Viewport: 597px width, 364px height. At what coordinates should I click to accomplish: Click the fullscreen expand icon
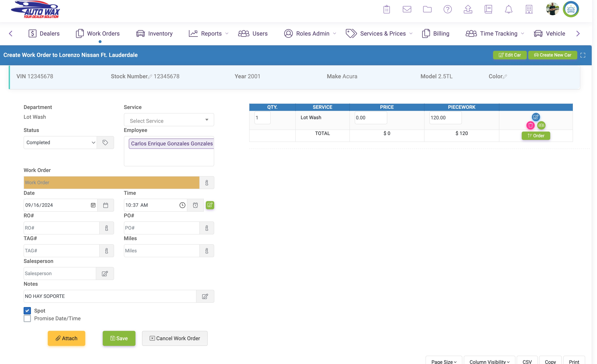click(x=583, y=55)
